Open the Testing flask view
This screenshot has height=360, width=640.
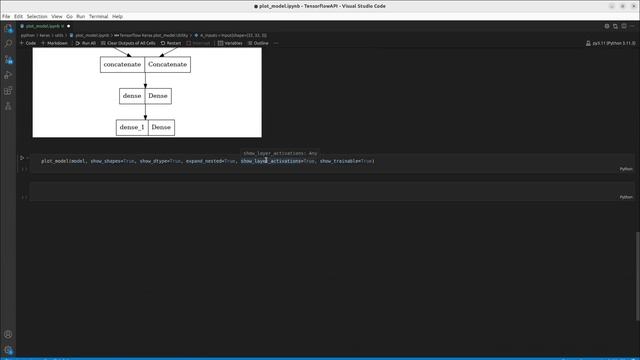click(x=8, y=106)
